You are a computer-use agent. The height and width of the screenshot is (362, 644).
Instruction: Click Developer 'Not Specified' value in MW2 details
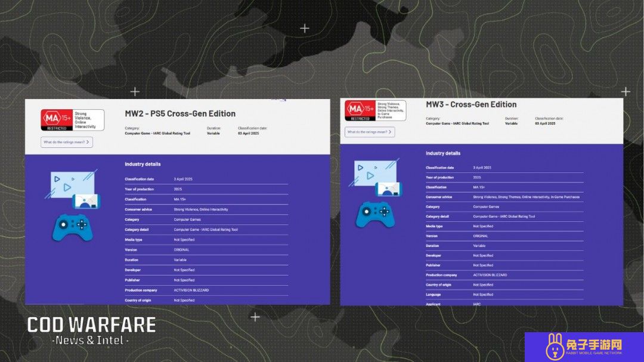click(184, 270)
